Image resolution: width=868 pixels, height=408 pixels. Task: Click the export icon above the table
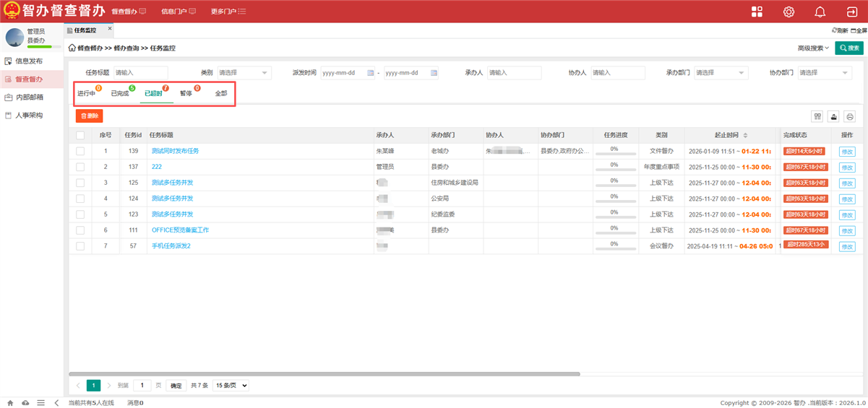click(833, 116)
